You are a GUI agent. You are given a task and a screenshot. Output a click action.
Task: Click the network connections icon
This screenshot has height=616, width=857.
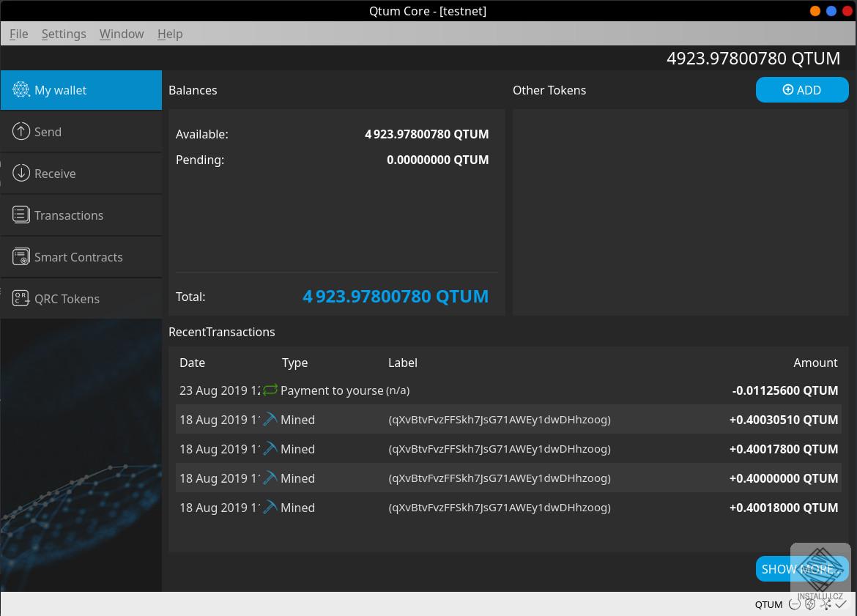[x=826, y=604]
